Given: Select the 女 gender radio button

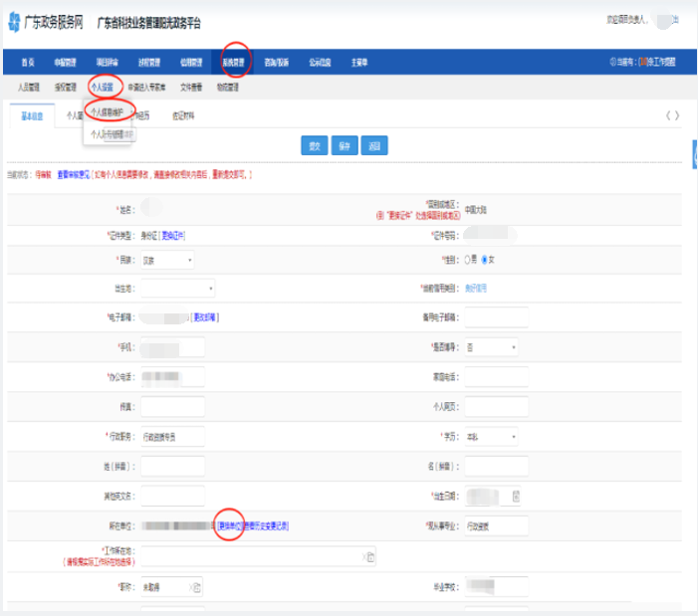Looking at the screenshot, I should [485, 260].
